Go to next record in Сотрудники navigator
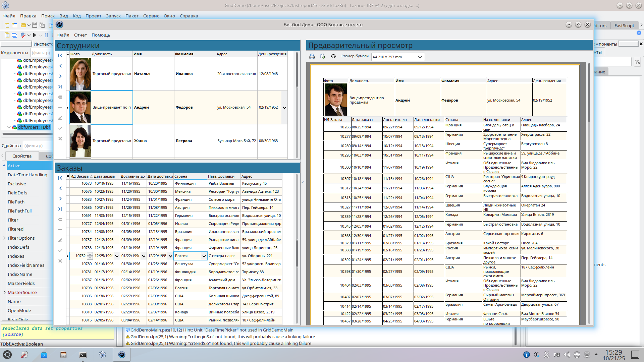 point(60,76)
